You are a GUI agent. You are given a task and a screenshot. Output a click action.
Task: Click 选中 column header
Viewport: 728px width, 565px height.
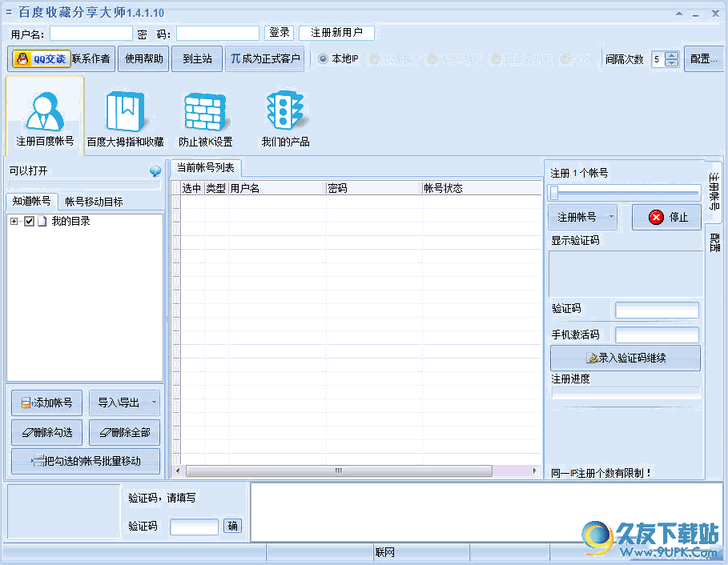pyautogui.click(x=191, y=188)
